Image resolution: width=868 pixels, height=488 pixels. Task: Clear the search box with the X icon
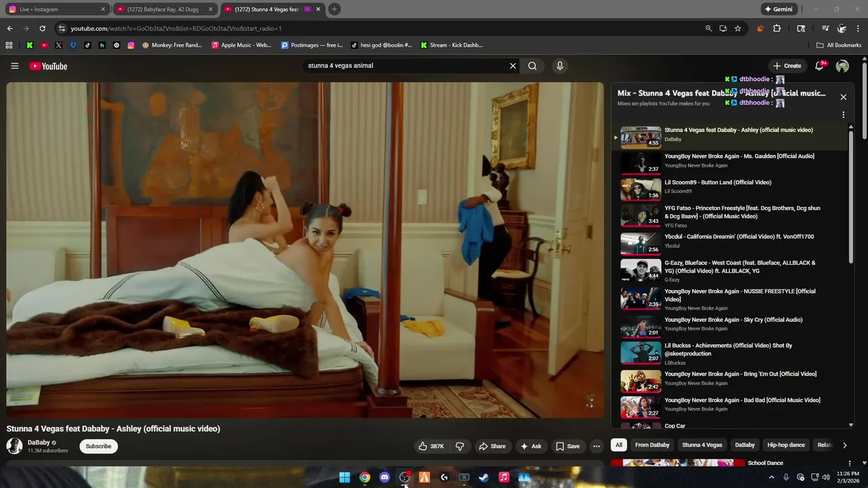click(513, 66)
